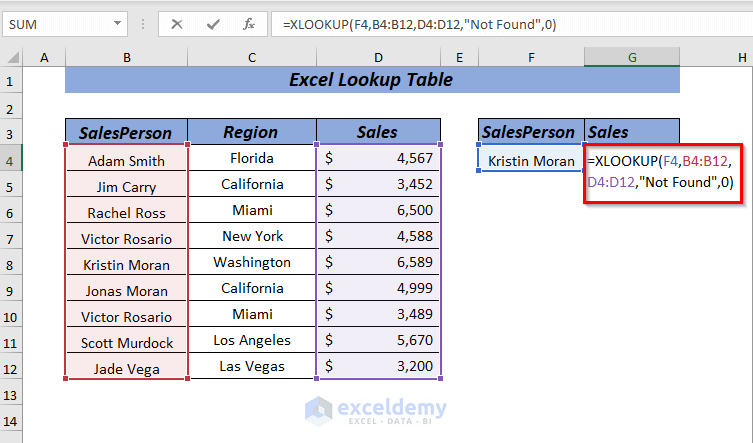Viewport: 753px width, 443px height.
Task: Cancel the formula entry with X icon
Action: (177, 24)
